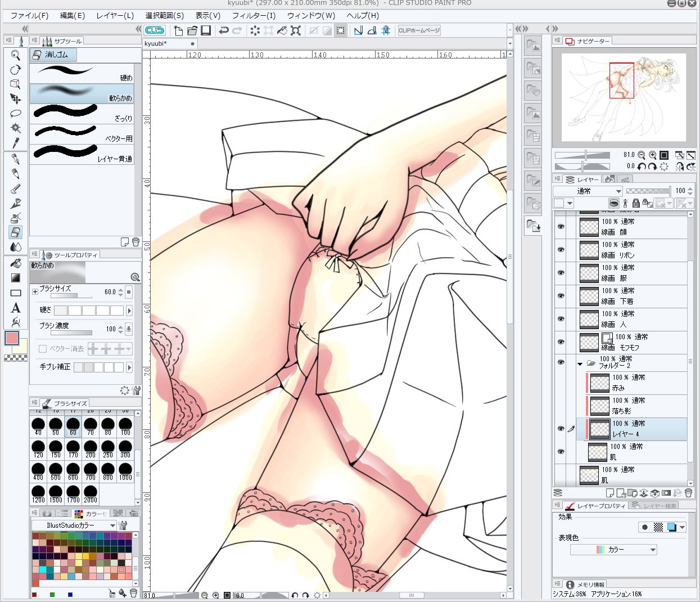Select the Figure rectangle tool
This screenshot has width=700, height=602.
pyautogui.click(x=16, y=293)
